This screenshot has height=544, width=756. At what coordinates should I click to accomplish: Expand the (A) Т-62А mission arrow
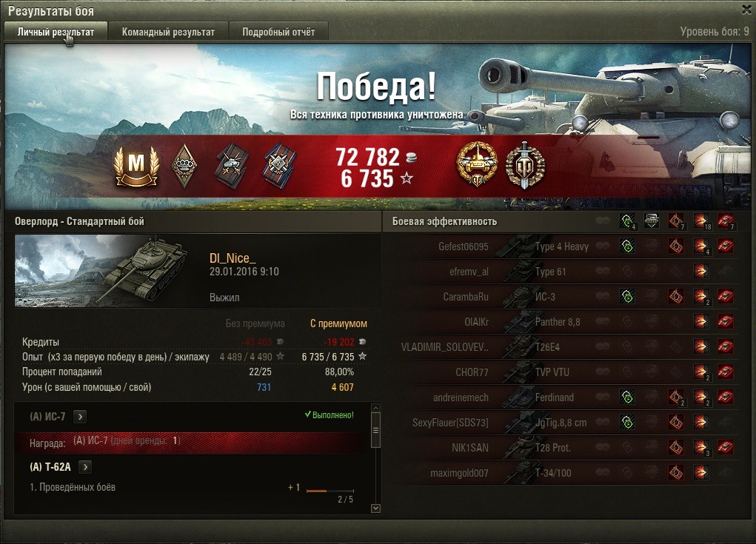(x=85, y=466)
